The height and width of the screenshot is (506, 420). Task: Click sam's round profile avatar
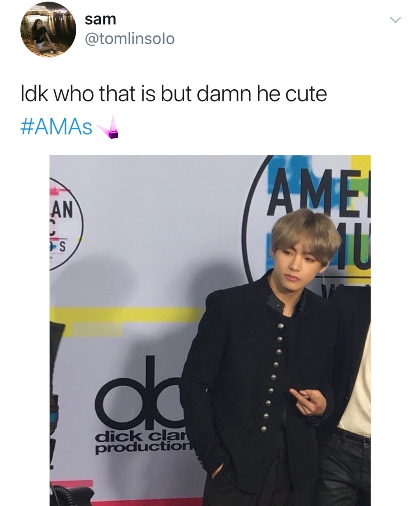49,29
